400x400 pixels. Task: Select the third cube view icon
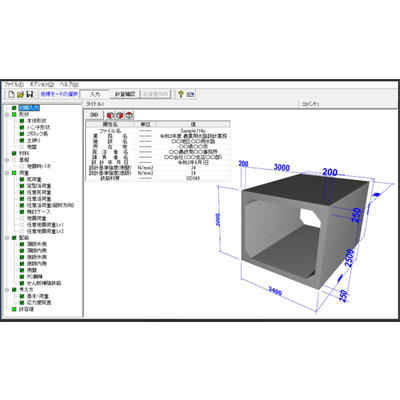(129, 115)
